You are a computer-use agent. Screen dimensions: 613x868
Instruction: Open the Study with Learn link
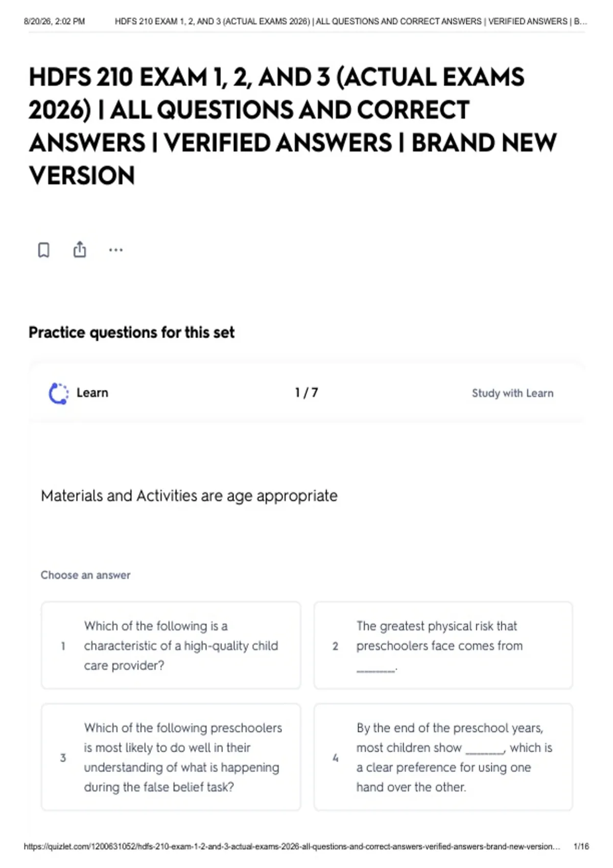pyautogui.click(x=512, y=393)
